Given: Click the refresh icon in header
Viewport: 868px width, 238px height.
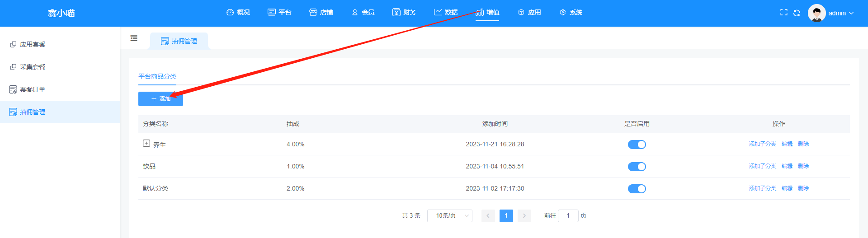Looking at the screenshot, I should pos(797,13).
